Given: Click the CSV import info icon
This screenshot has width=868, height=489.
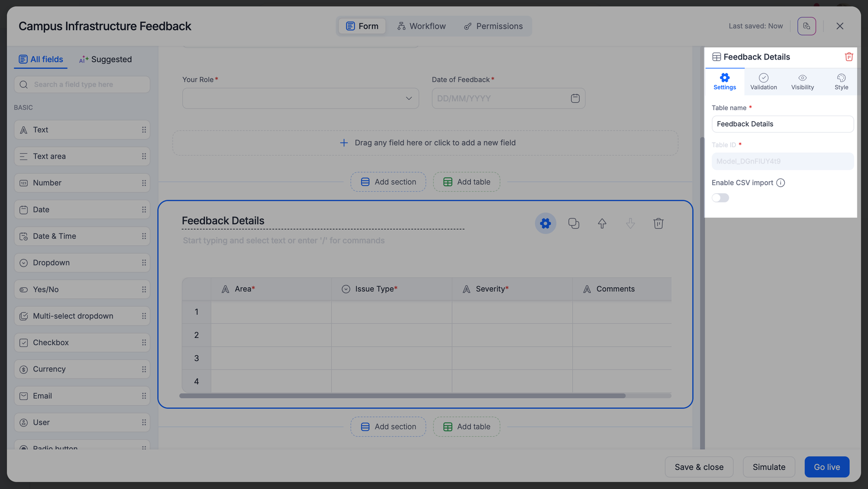Looking at the screenshot, I should [780, 183].
